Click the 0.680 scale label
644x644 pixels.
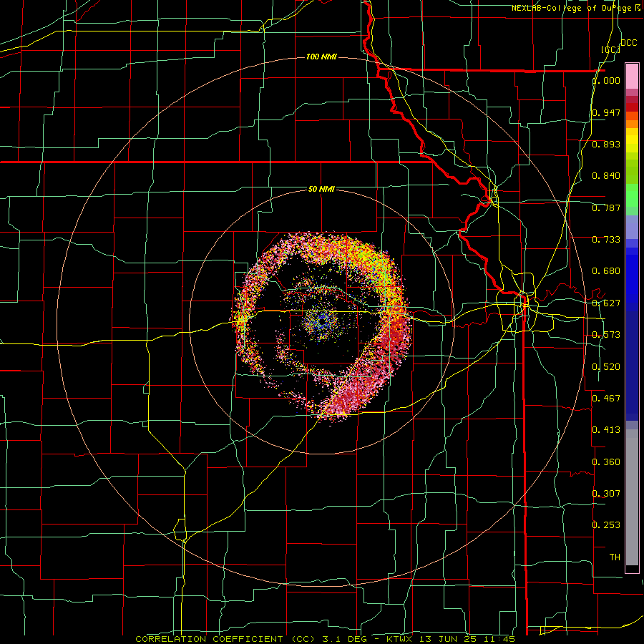click(x=606, y=271)
